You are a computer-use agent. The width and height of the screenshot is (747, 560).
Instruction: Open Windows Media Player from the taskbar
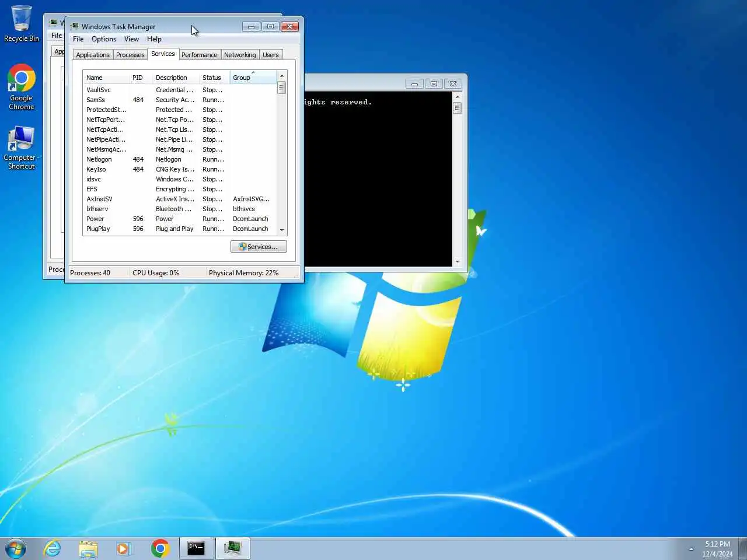pyautogui.click(x=124, y=548)
